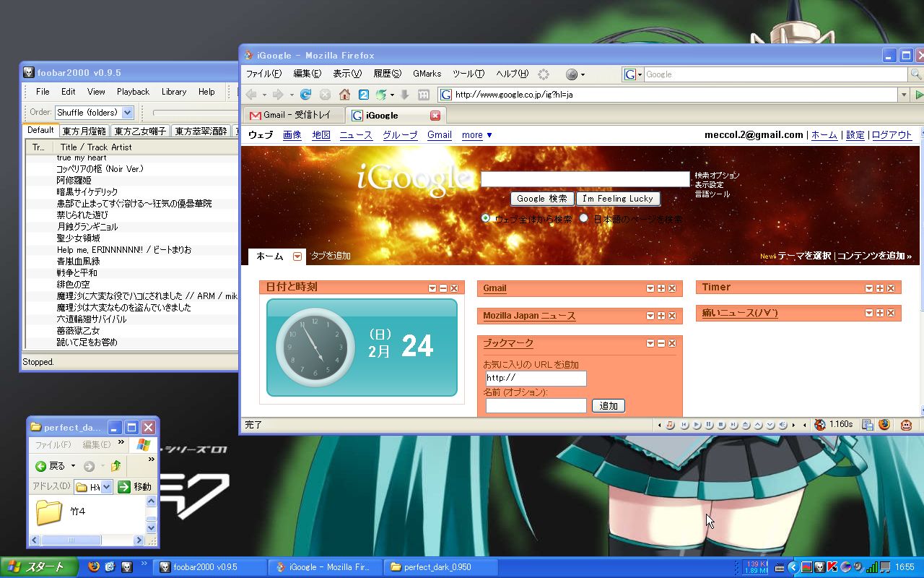Expand the address bar history dropdown
Viewport: 924px width, 578px height.
tap(903, 95)
